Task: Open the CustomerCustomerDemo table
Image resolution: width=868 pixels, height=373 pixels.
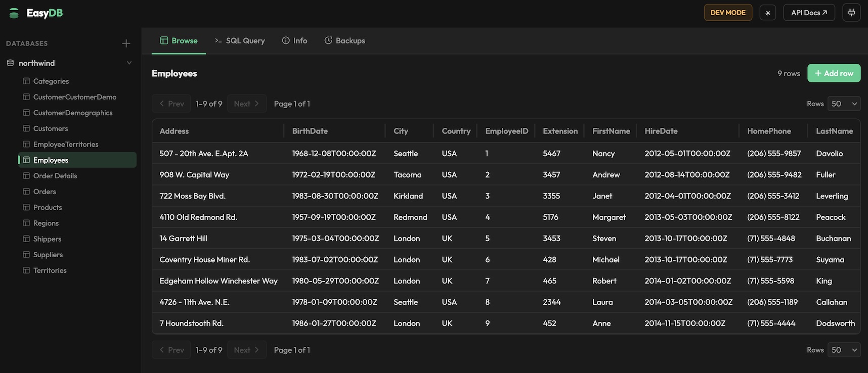Action: [77, 97]
